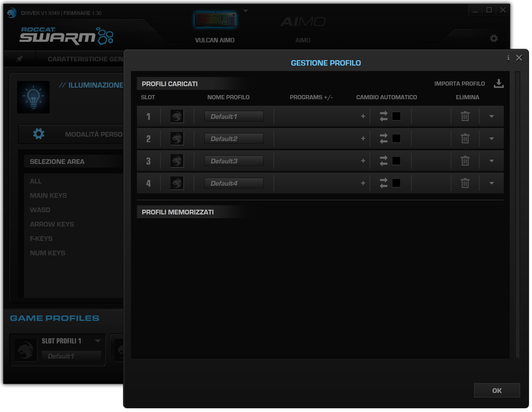Click the profile image for slot 2
This screenshot has height=412, width=532.
click(177, 138)
